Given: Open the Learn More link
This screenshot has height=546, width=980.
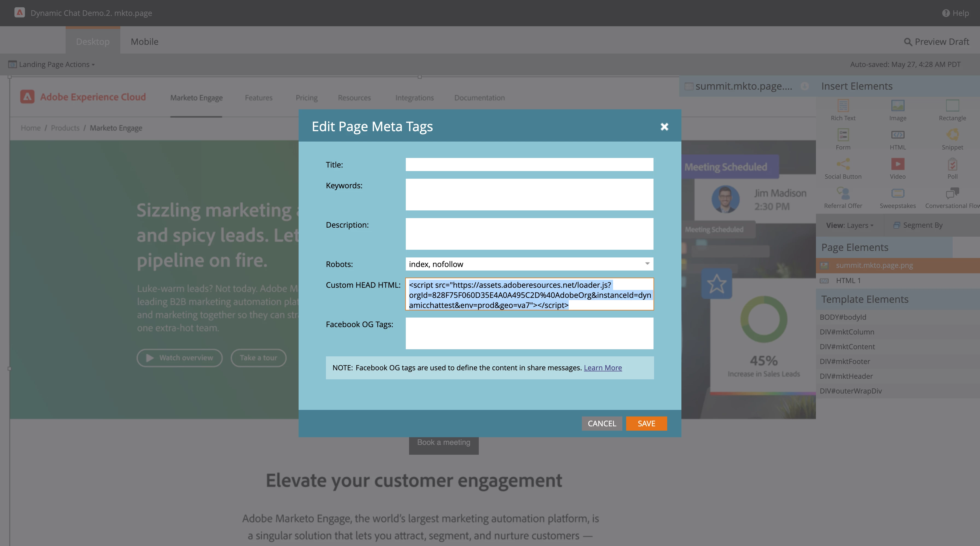Looking at the screenshot, I should (603, 368).
